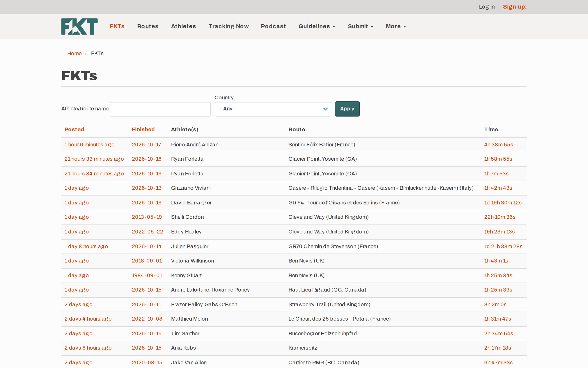Open the Athletes section

point(184,26)
